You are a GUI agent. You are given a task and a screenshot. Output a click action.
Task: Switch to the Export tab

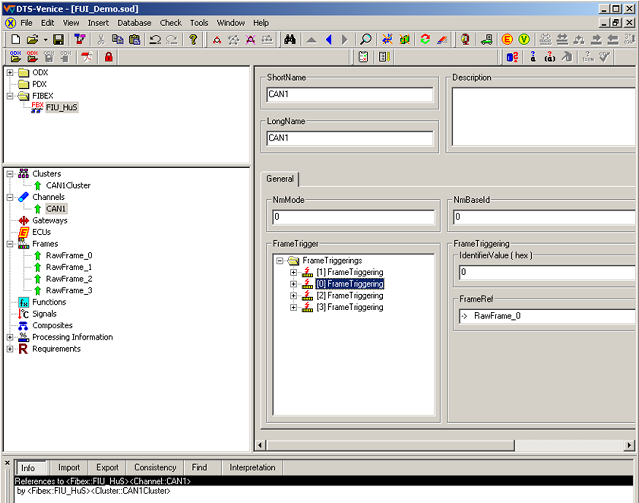(x=107, y=468)
